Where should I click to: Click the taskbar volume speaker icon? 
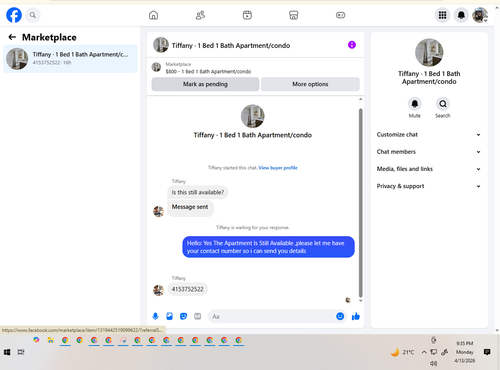point(433,363)
